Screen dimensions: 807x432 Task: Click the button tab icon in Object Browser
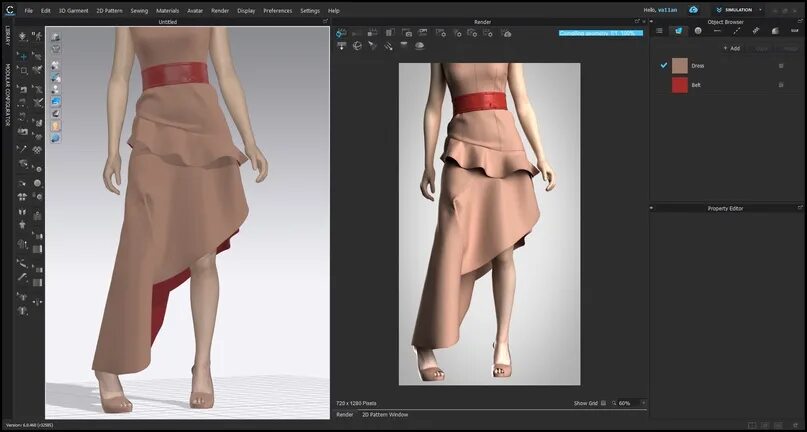tap(698, 31)
